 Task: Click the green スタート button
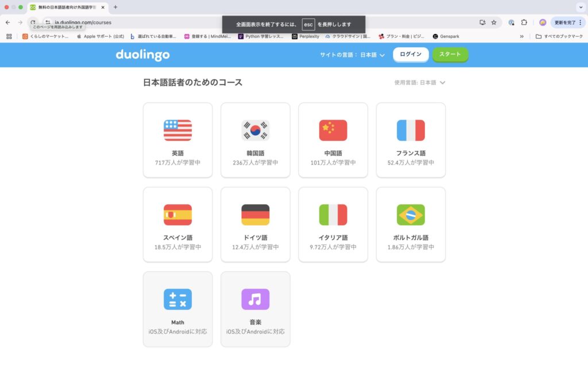click(450, 55)
